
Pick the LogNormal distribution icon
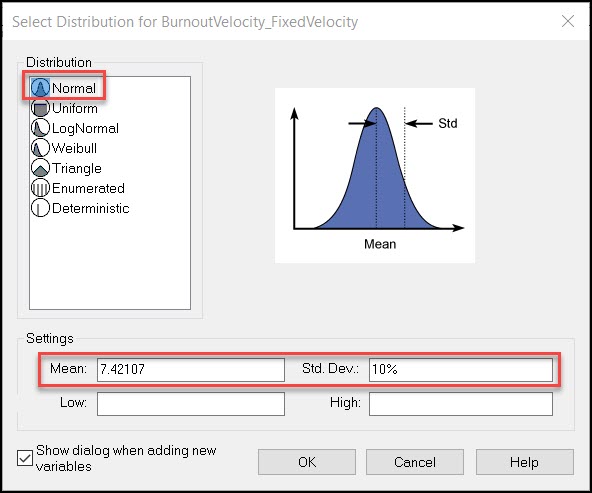(x=40, y=128)
